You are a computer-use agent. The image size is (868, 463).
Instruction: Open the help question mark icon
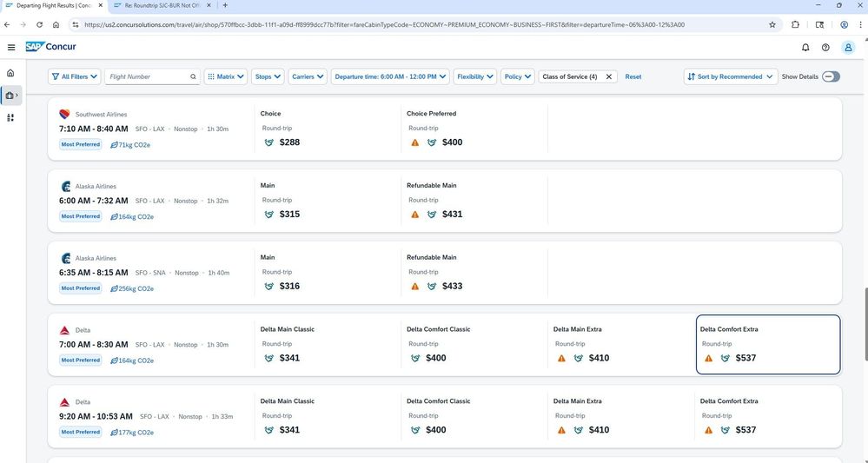(x=825, y=48)
